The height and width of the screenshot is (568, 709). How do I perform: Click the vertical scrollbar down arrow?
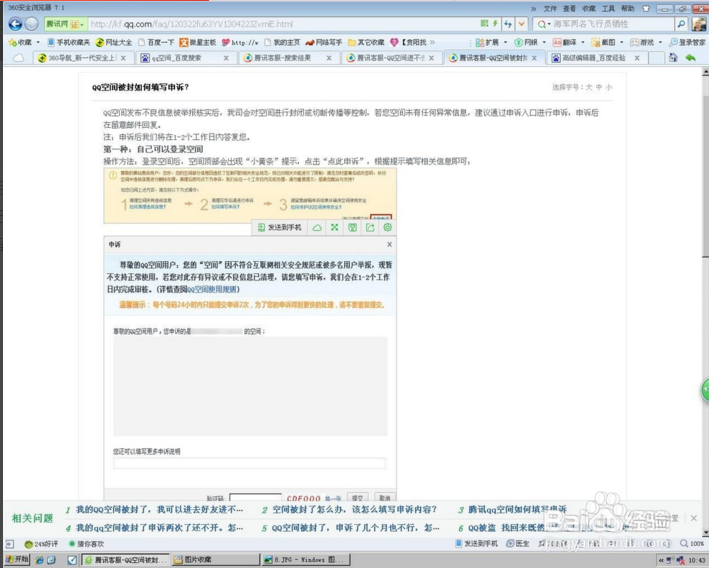tap(705, 533)
